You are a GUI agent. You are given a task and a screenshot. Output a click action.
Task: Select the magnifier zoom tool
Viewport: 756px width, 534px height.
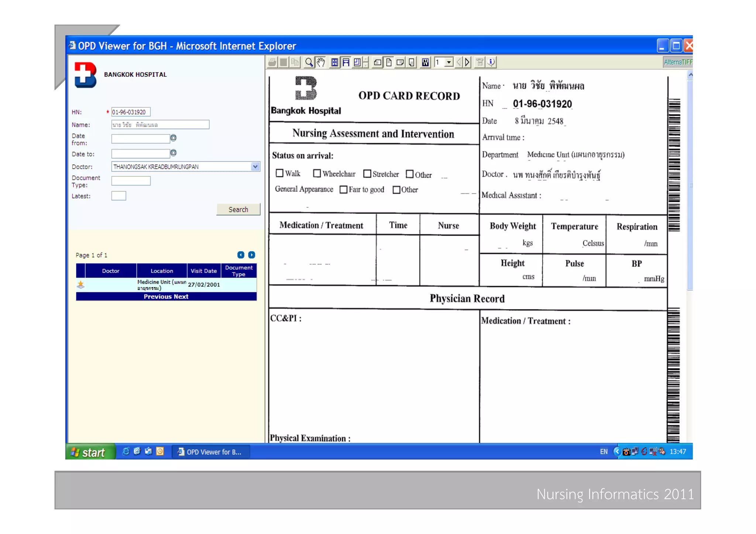click(309, 62)
